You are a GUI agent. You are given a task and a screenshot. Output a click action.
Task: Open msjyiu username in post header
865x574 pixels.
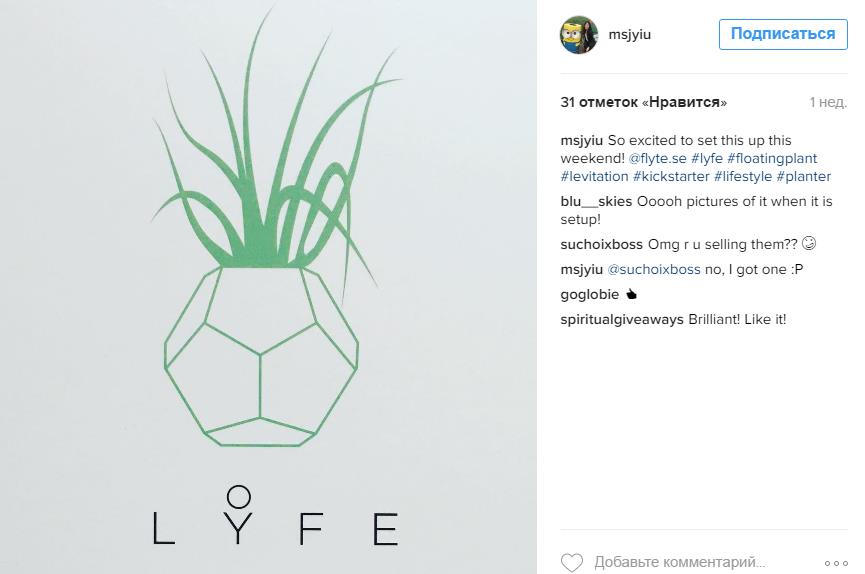tap(629, 35)
